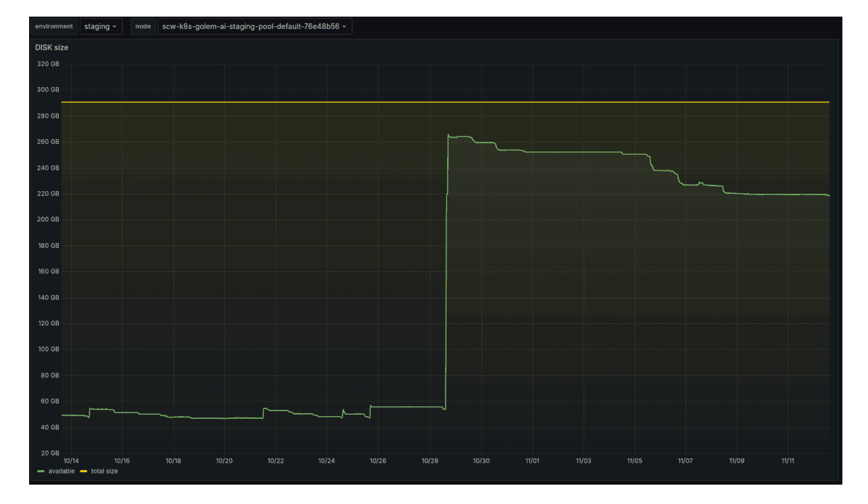Toggle the 'available' series in legend

60,471
